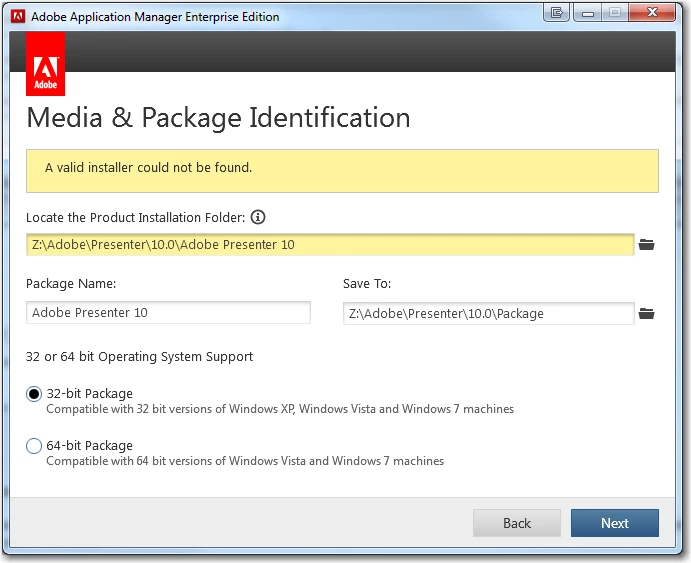The image size is (691, 563).
Task: Click the '32 or 64 bit Operating System Support' label
Action: pyautogui.click(x=139, y=356)
